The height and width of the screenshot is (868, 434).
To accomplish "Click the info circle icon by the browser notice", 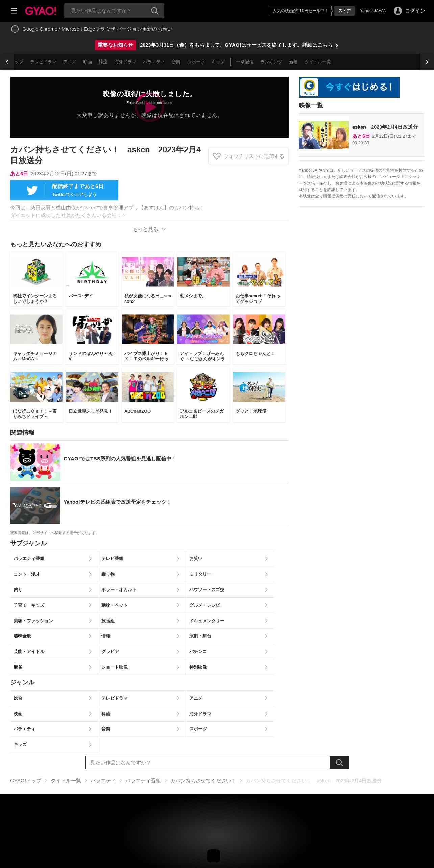I will click(15, 29).
